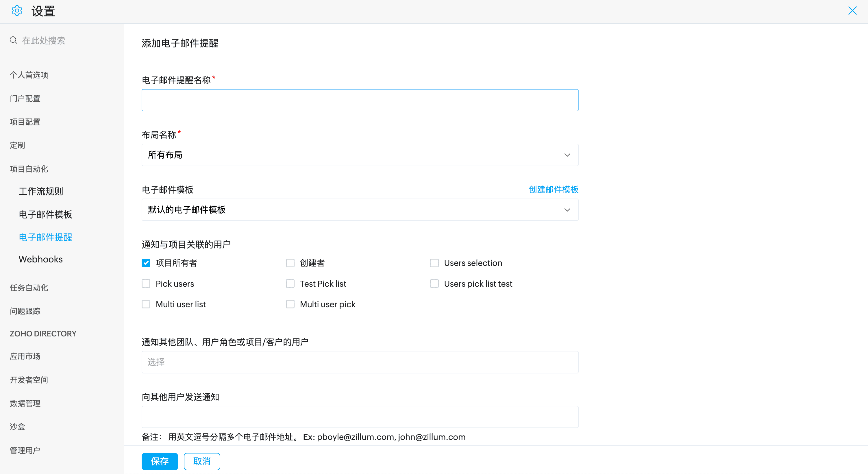
Task: Select the Test Pick list checkbox
Action: [x=290, y=284]
